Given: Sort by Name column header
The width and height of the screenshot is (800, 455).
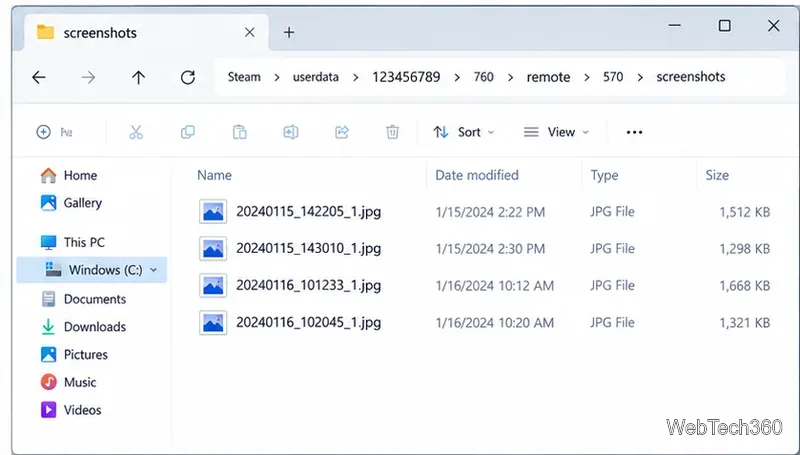Looking at the screenshot, I should [x=214, y=175].
